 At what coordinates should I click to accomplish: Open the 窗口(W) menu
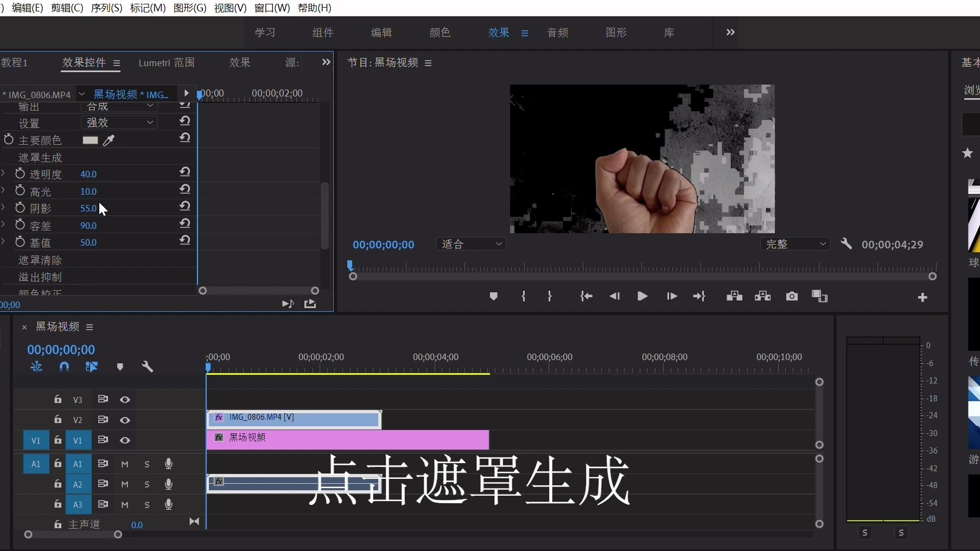tap(271, 8)
